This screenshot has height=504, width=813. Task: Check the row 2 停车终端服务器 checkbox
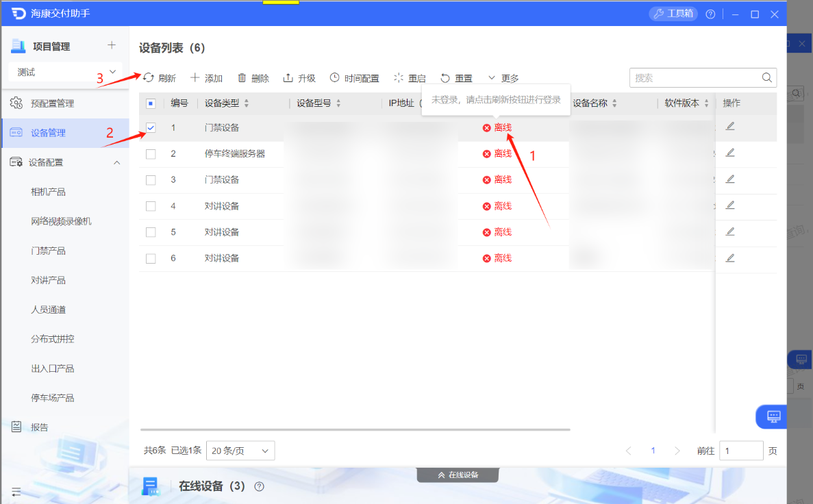[x=151, y=154]
